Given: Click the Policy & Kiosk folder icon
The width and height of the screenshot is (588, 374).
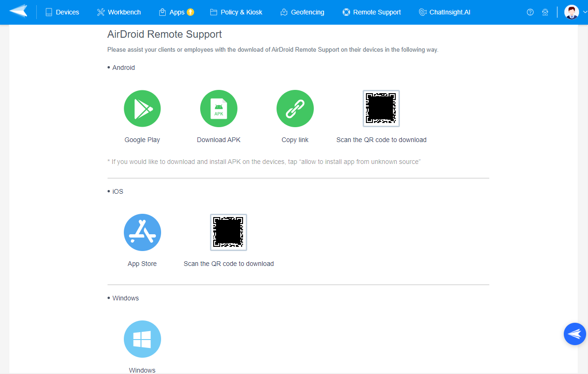Looking at the screenshot, I should tap(214, 12).
